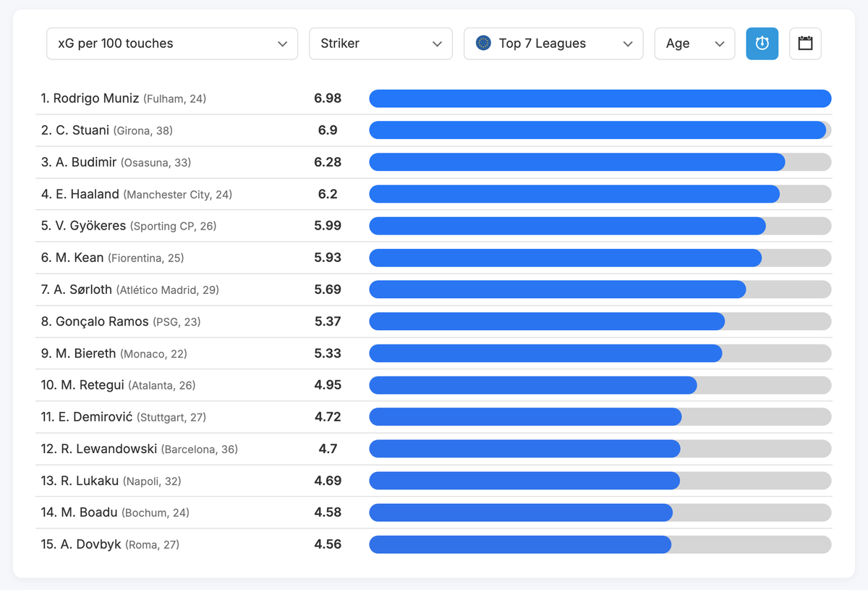The height and width of the screenshot is (590, 868).
Task: Click M. Kean's blue stat bar
Action: pos(566,258)
